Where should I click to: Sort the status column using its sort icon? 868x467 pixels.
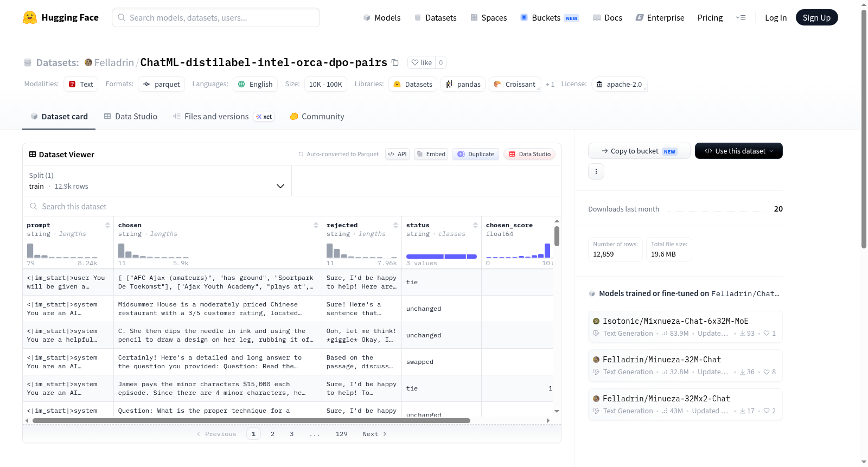[x=475, y=225]
